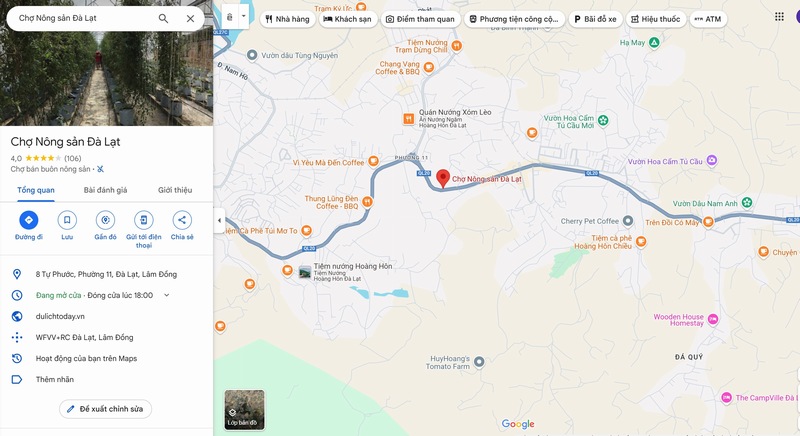800x436 pixels.
Task: Click the Đề xuất chỉnh sửa button
Action: pos(106,409)
